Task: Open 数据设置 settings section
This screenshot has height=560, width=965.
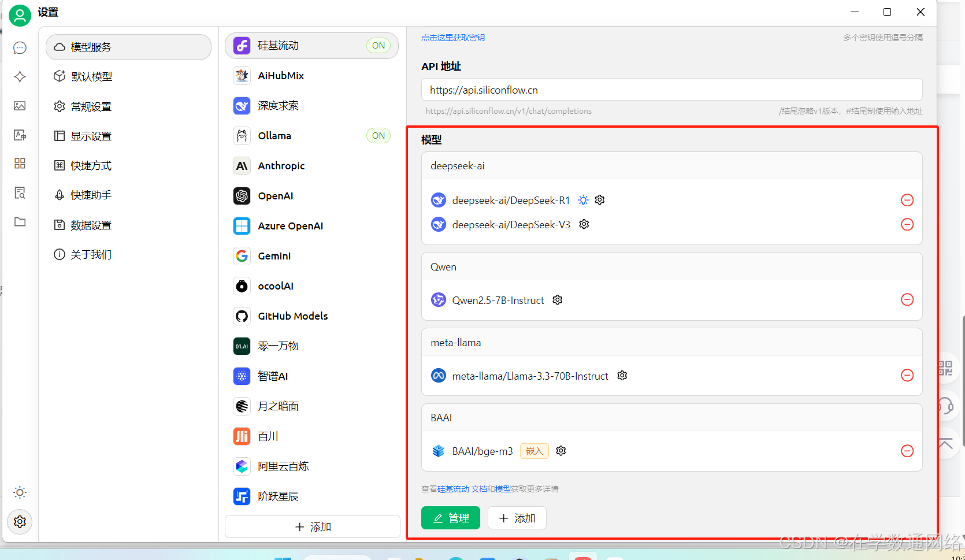Action: point(128,225)
